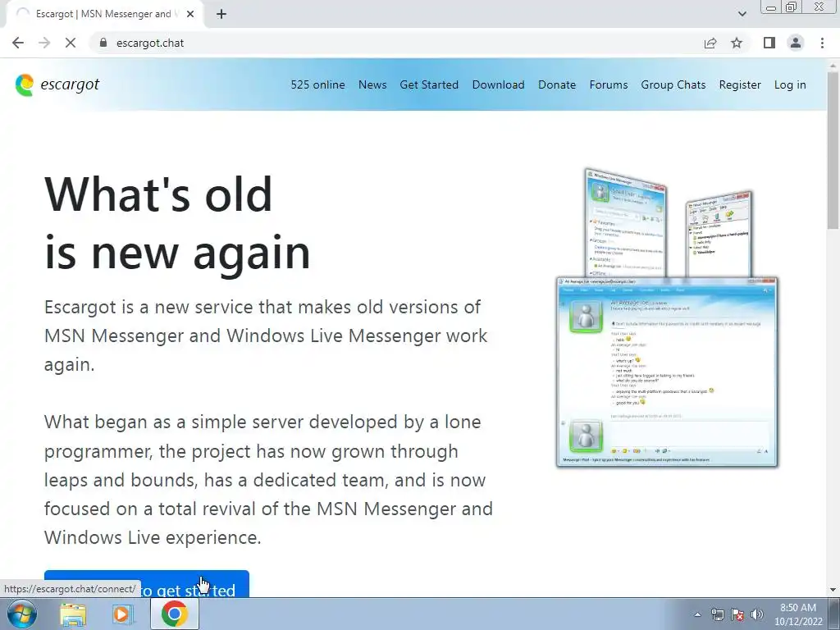Open the Donate nav link

pos(557,84)
